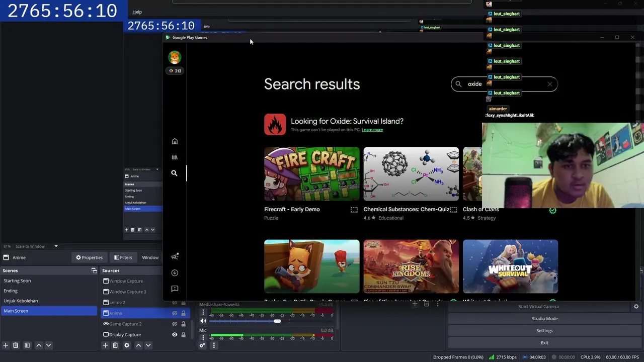The width and height of the screenshot is (644, 362).
Task: Open OBS Settings button
Action: pyautogui.click(x=544, y=330)
